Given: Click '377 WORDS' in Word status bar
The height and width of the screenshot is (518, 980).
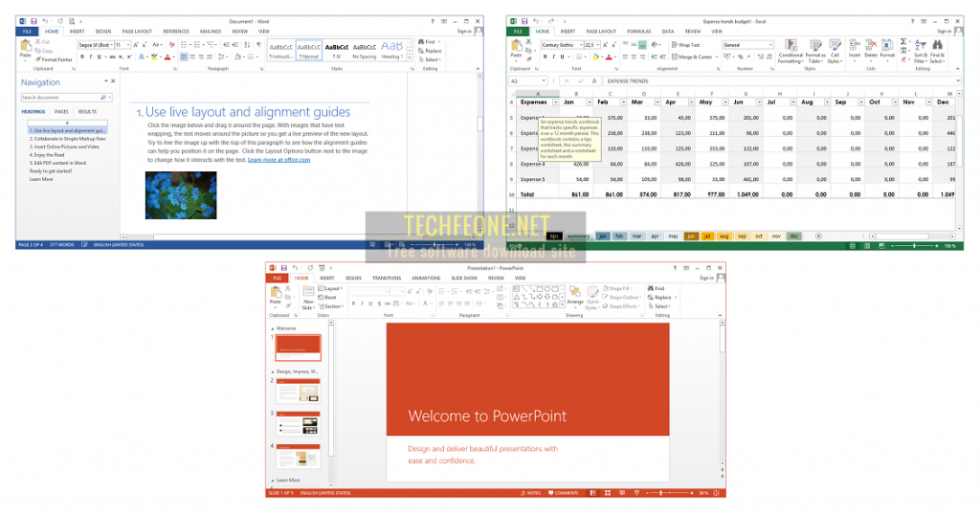Looking at the screenshot, I should click(62, 244).
